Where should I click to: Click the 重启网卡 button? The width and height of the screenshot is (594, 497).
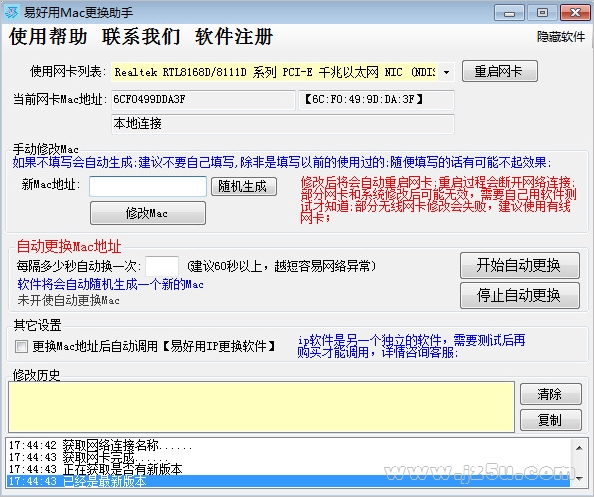499,71
